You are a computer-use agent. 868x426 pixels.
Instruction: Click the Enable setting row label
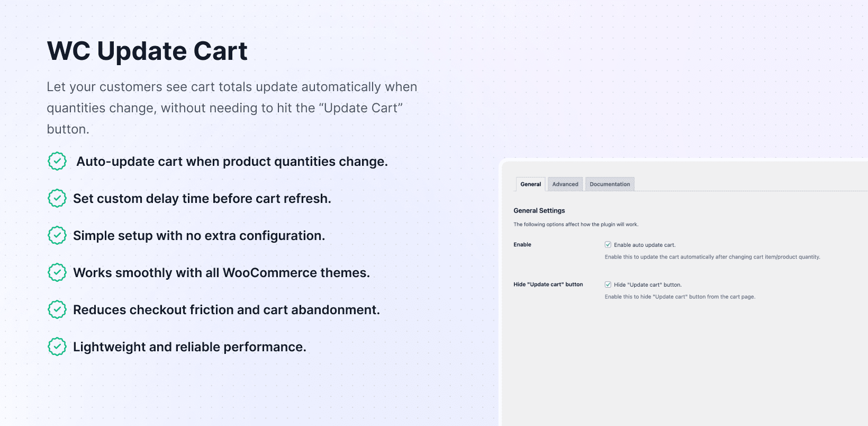click(x=522, y=245)
